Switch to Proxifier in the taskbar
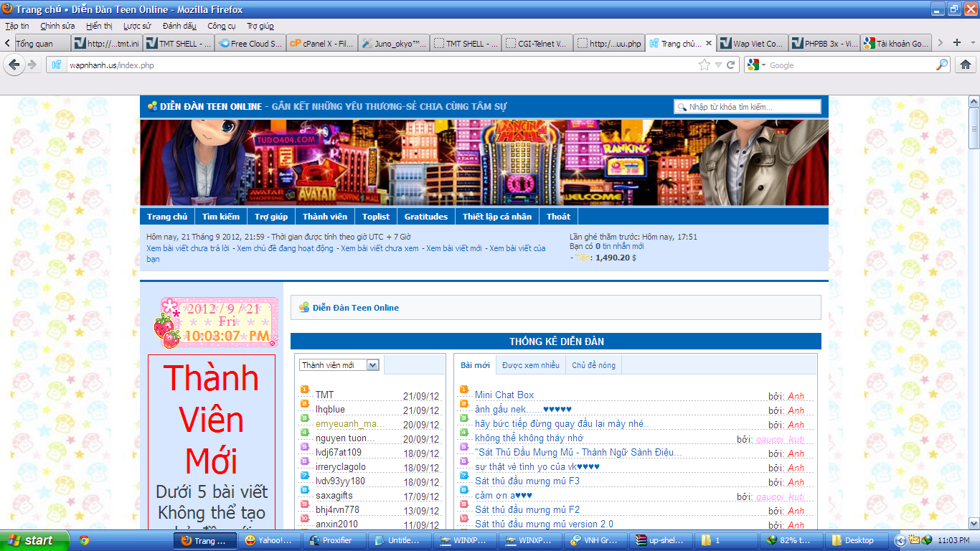Image resolution: width=980 pixels, height=551 pixels. (333, 540)
